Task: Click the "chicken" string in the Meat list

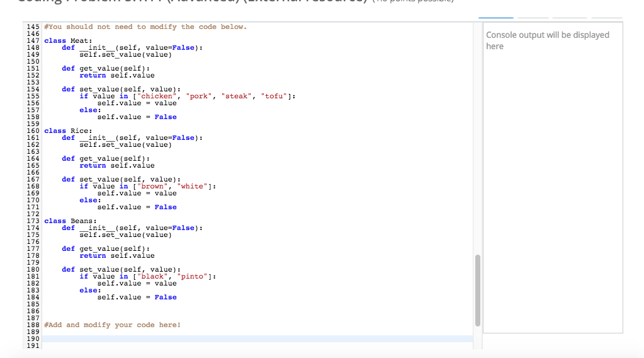Action: click(157, 96)
